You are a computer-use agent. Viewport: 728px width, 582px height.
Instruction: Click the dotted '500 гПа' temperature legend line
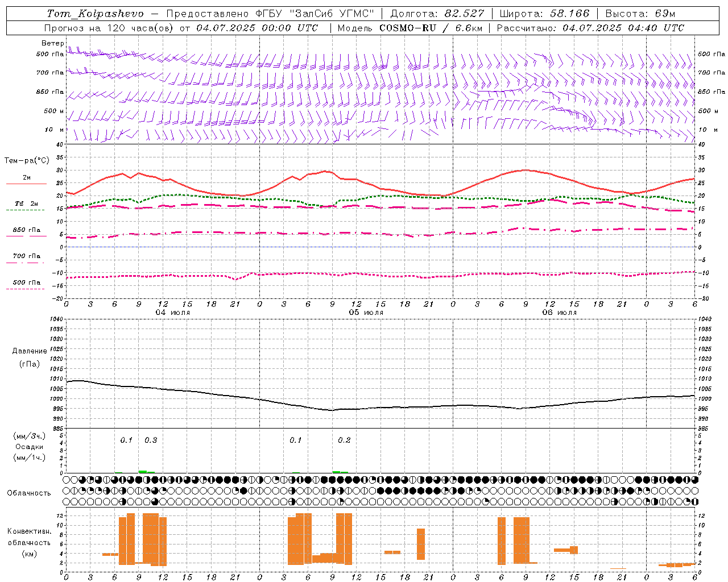[26, 289]
